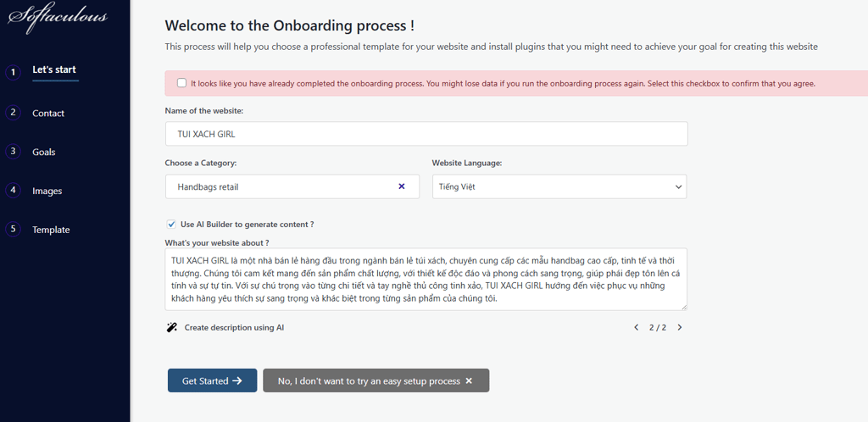Open the Website Language dropdown
Image resolution: width=868 pixels, height=422 pixels.
coord(559,186)
